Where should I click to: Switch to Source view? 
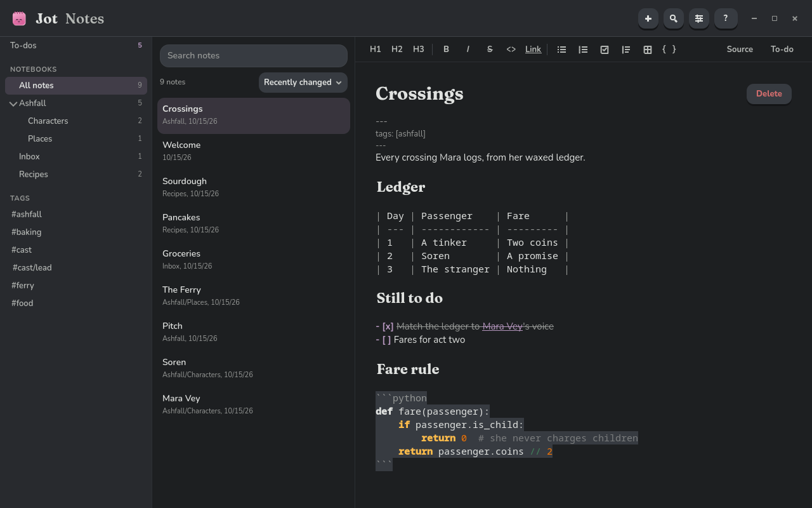[x=740, y=50]
